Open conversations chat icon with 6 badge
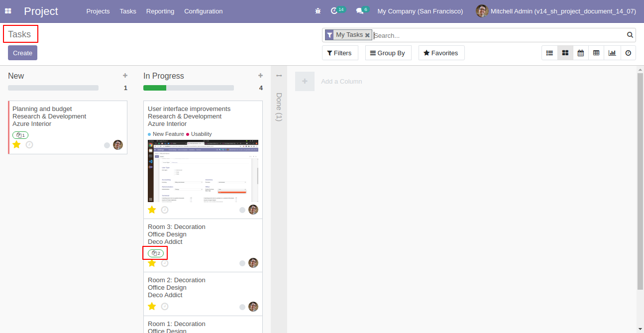The width and height of the screenshot is (644, 333). coord(363,10)
